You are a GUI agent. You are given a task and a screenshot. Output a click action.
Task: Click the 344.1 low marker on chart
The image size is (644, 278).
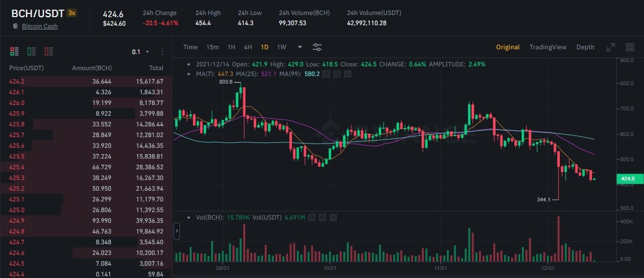(x=544, y=200)
